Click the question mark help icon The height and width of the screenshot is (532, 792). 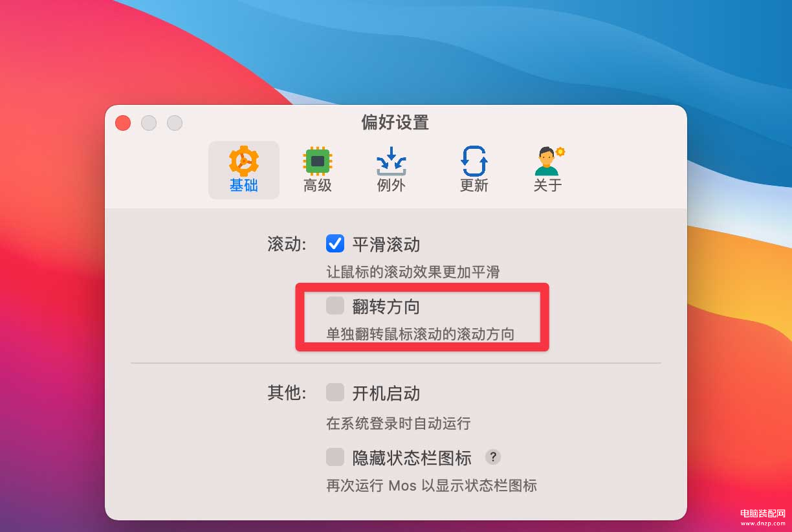point(493,458)
